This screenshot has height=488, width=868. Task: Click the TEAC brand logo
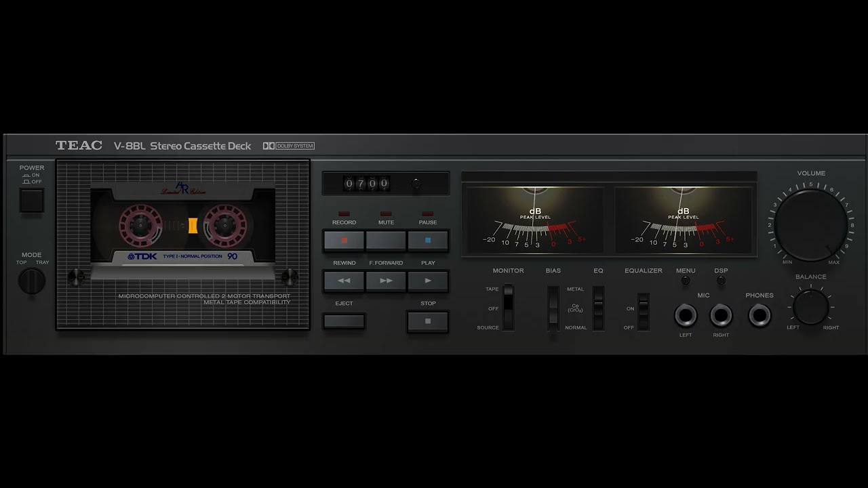click(79, 145)
